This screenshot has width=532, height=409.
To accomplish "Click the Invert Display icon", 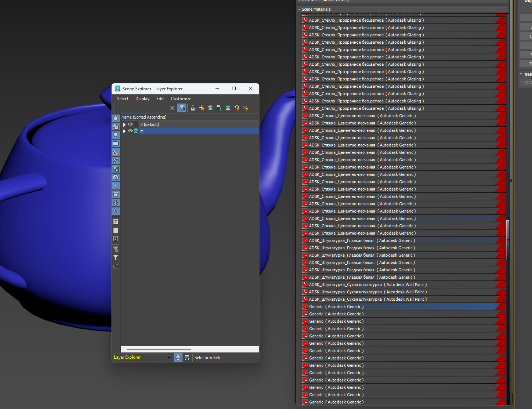I will pos(116,239).
